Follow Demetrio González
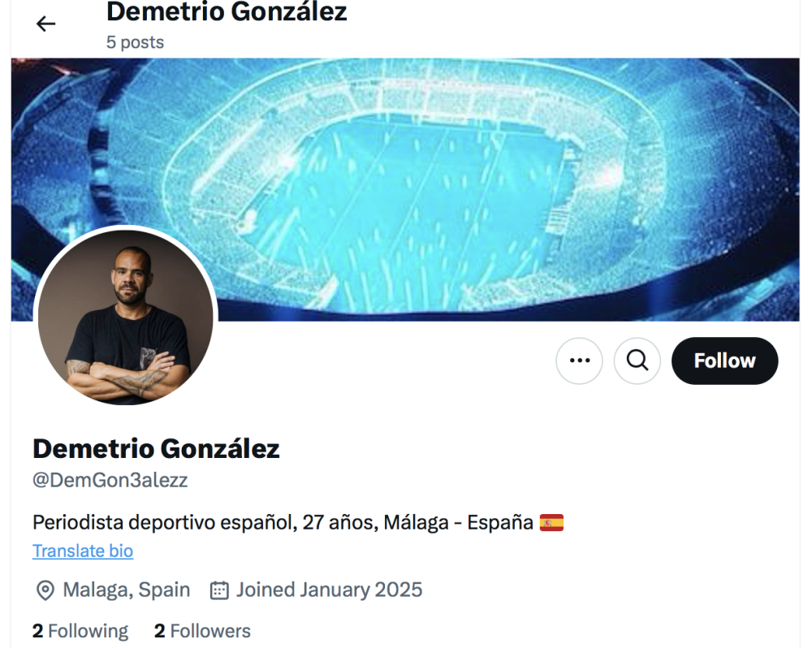 pos(724,361)
